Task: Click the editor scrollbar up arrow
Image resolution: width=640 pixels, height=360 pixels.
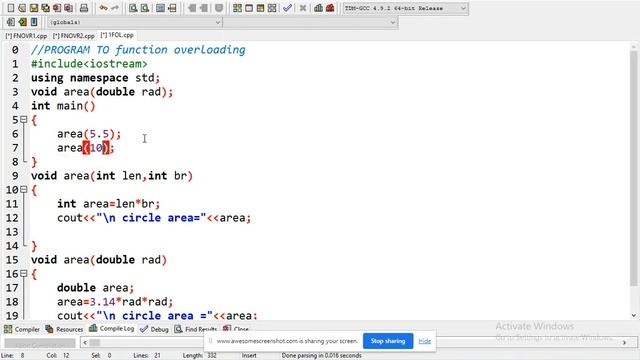Action: point(633,46)
